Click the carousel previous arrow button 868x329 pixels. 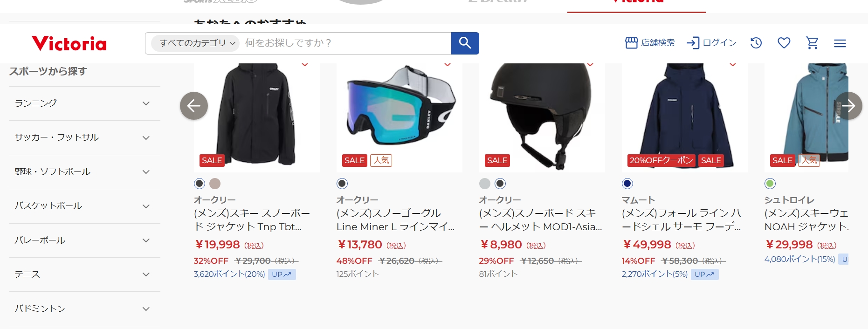(194, 106)
